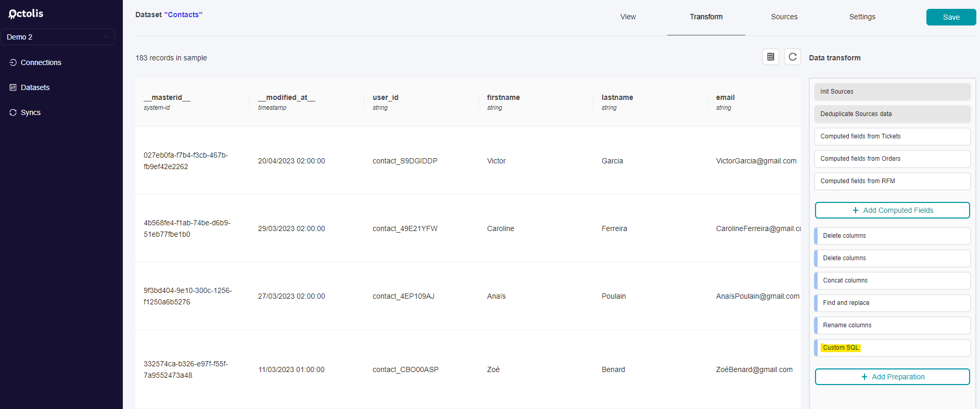
Task: Open the Syncs sidebar icon
Action: click(13, 112)
